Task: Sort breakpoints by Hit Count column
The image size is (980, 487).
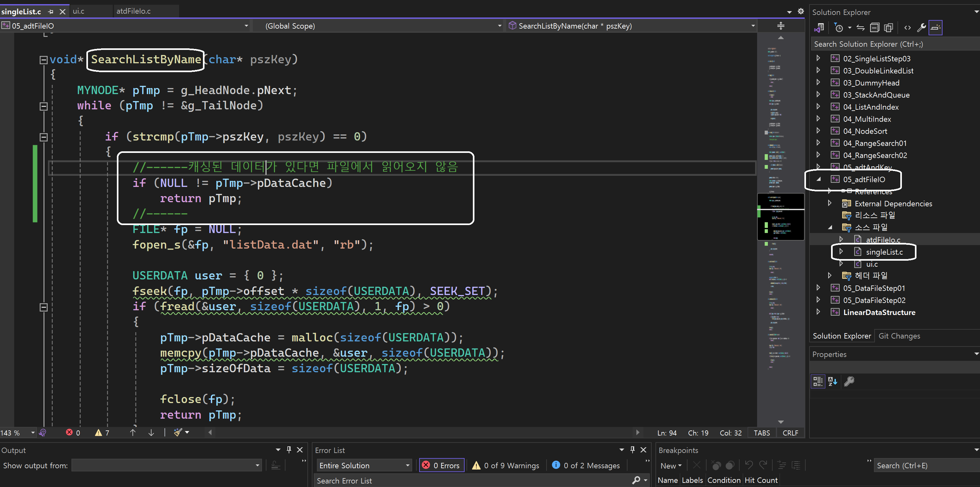Action: 761,480
